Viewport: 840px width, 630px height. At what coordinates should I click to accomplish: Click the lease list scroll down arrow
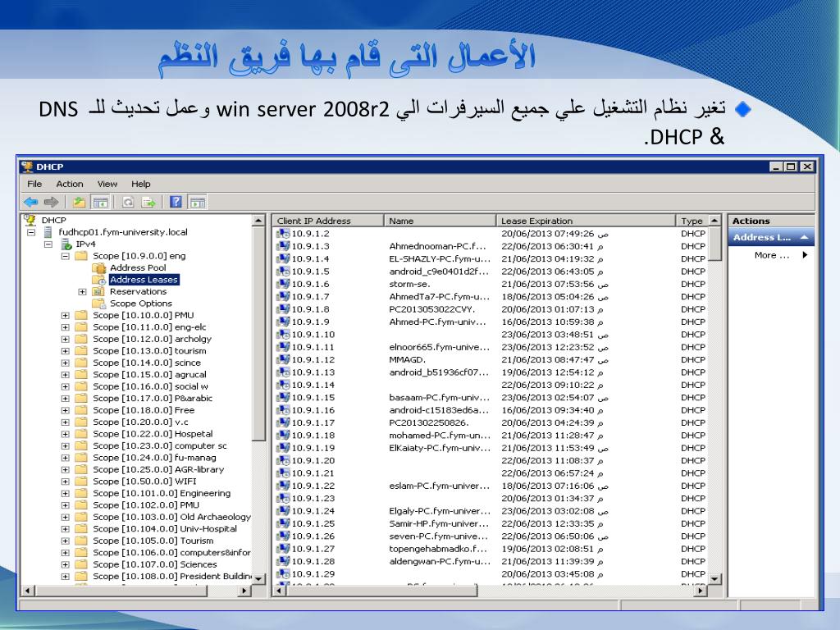coord(714,578)
